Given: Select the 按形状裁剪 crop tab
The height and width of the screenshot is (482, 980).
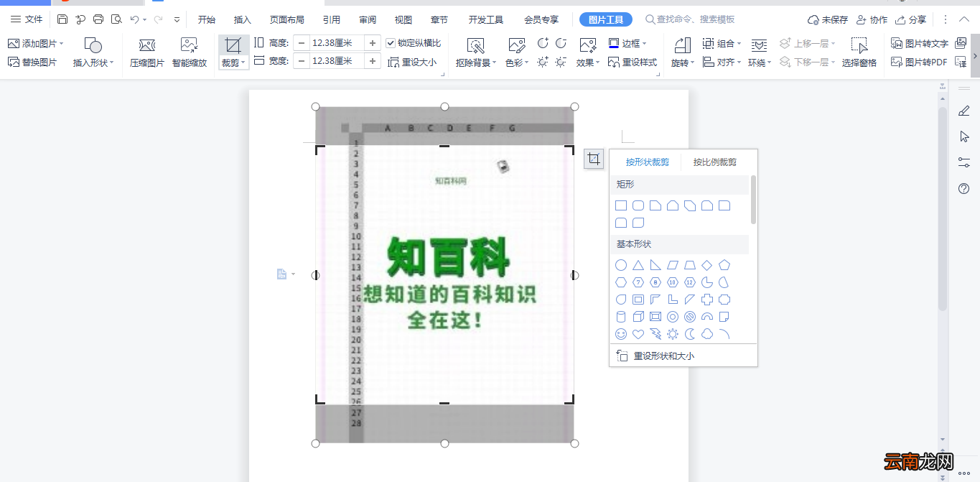Looking at the screenshot, I should tap(647, 162).
